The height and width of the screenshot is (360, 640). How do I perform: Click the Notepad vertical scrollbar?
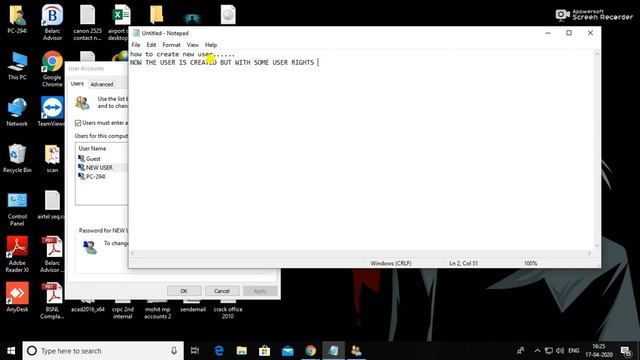[x=597, y=150]
